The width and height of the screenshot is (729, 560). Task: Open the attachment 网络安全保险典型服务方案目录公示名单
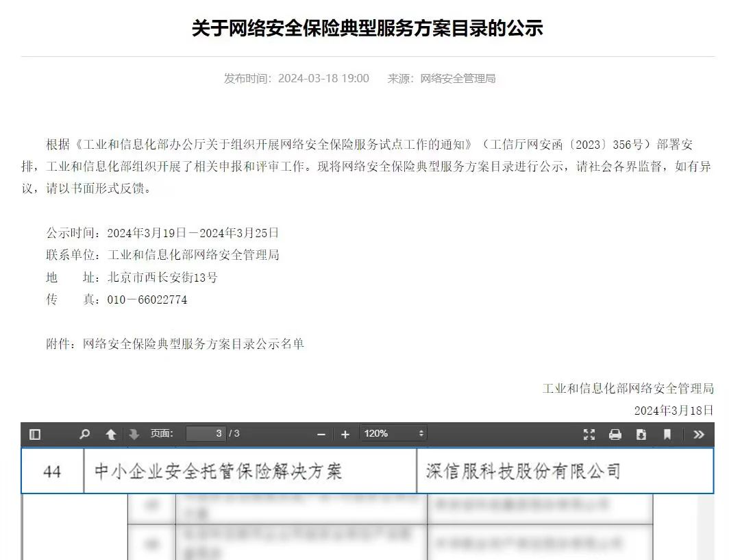(x=193, y=344)
